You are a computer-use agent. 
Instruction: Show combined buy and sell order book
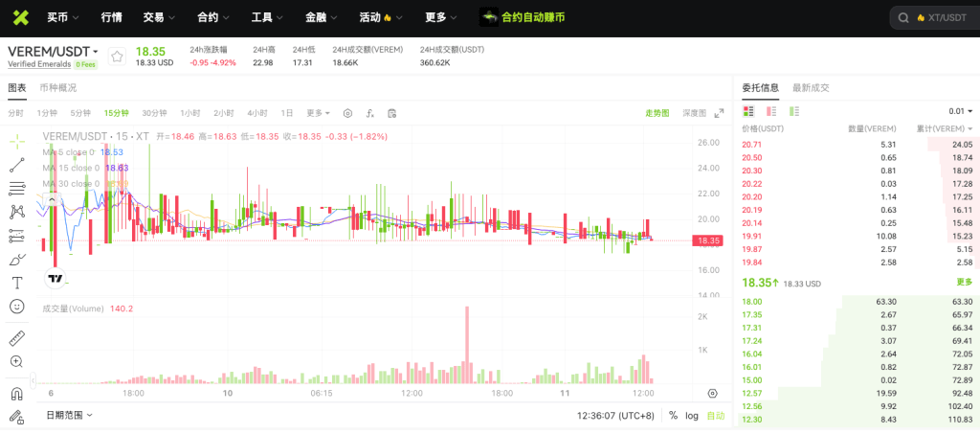click(748, 111)
